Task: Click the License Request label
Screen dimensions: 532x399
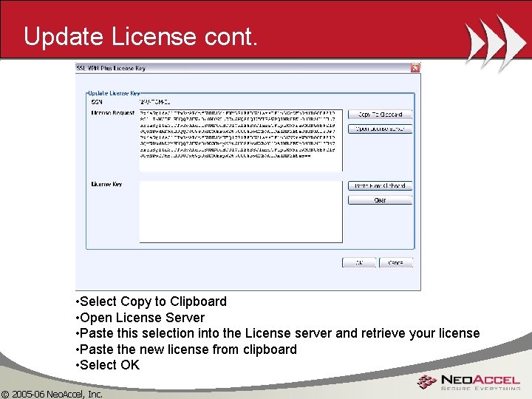Action: (x=112, y=112)
